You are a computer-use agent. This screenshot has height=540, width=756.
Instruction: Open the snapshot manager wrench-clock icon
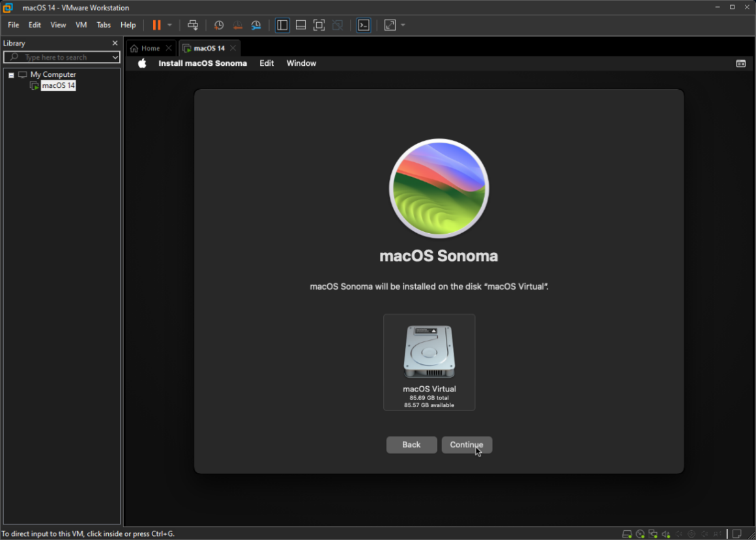pos(256,25)
